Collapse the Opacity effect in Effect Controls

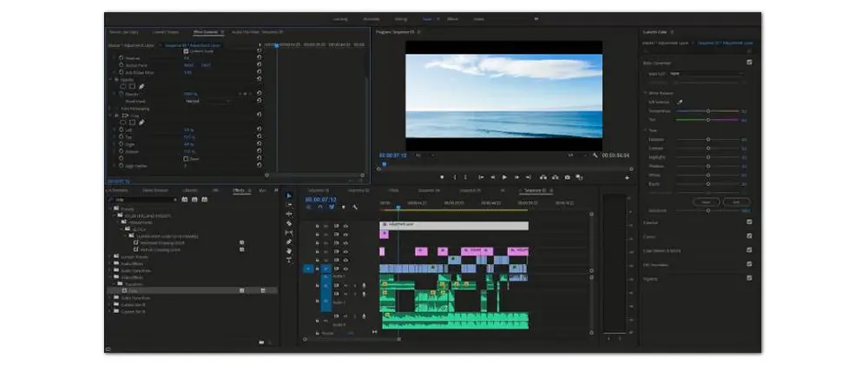click(110, 79)
